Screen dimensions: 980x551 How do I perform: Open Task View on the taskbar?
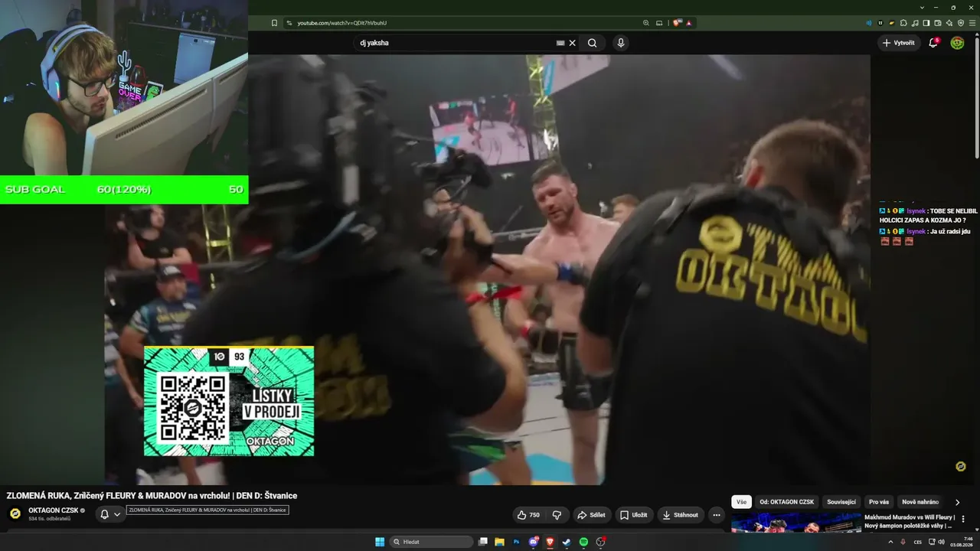click(x=483, y=542)
